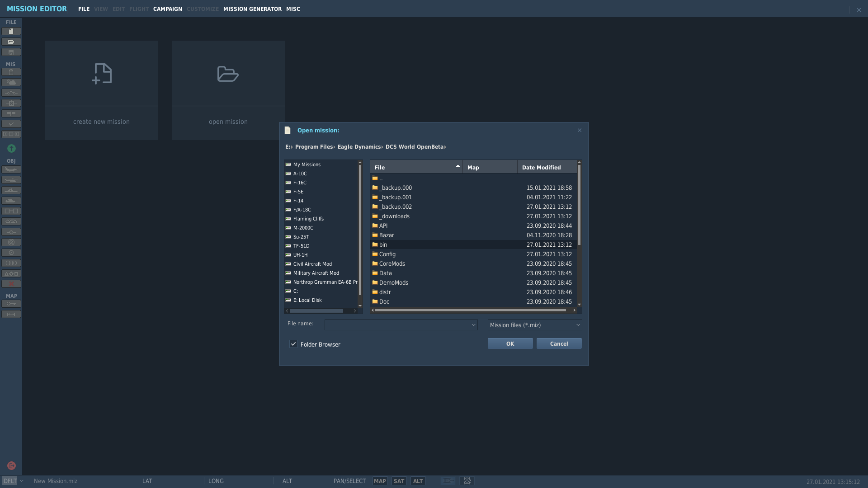Select the tank ground unit icon under OBJ
Viewport: 868px width, 488px height.
(11, 201)
